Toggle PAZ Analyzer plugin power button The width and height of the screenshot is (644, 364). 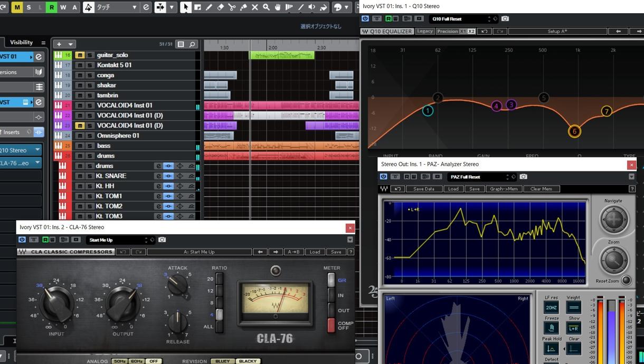coord(383,177)
